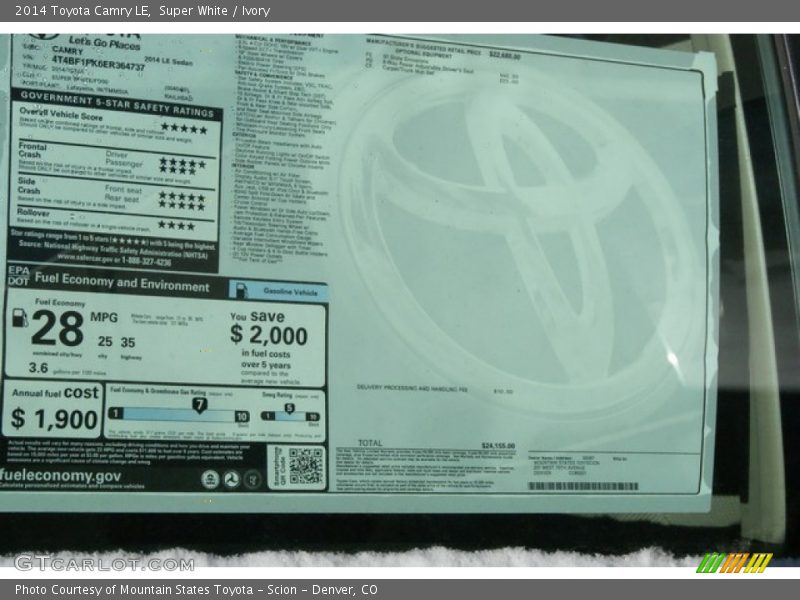Image resolution: width=800 pixels, height=600 pixels.
Task: Click the page title '2014 Toyota Camry LE'
Action: tap(82, 10)
